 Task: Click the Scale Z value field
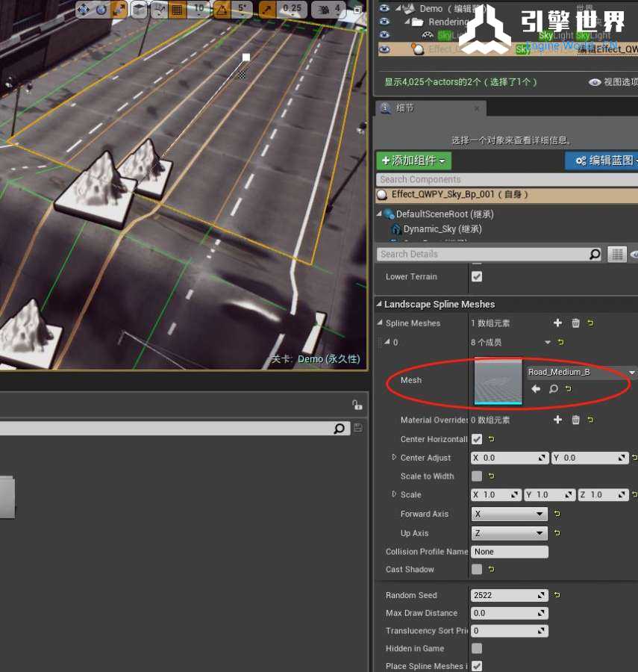click(x=603, y=495)
